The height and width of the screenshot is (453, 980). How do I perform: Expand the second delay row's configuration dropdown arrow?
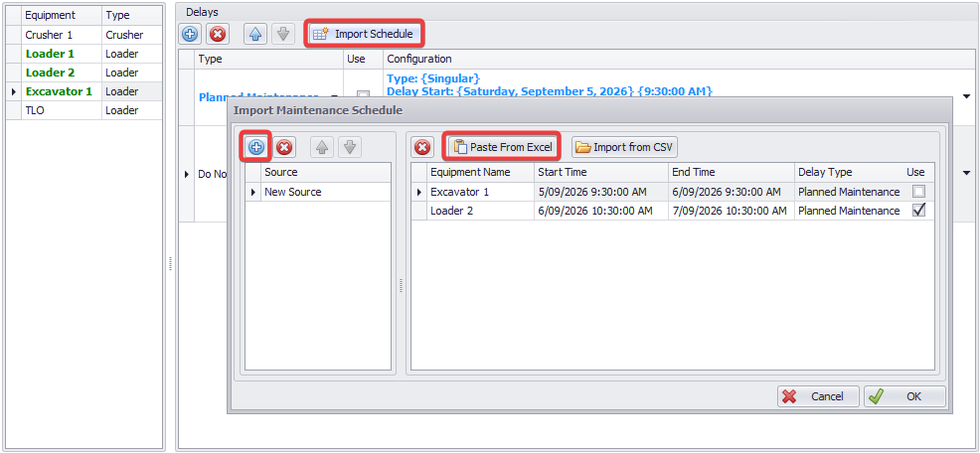point(967,173)
